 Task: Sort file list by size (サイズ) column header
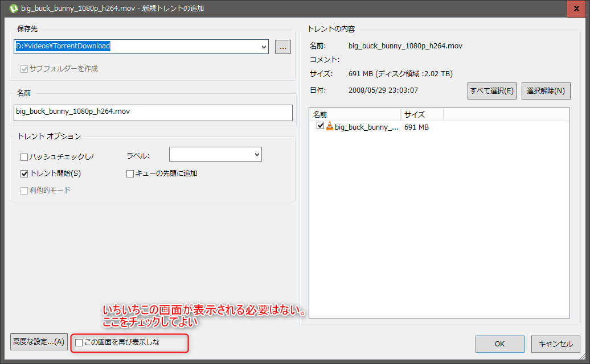click(421, 114)
